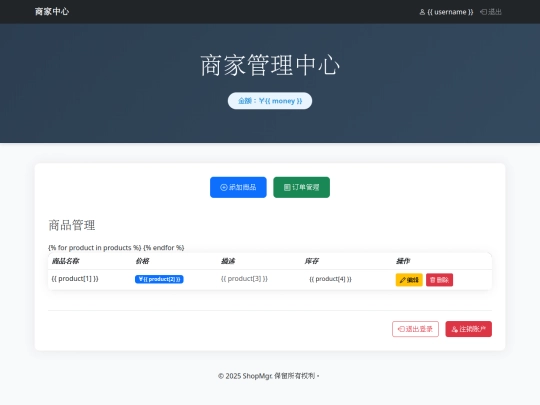
Task: Click the 商家管理中心 hero title
Action: (270, 65)
